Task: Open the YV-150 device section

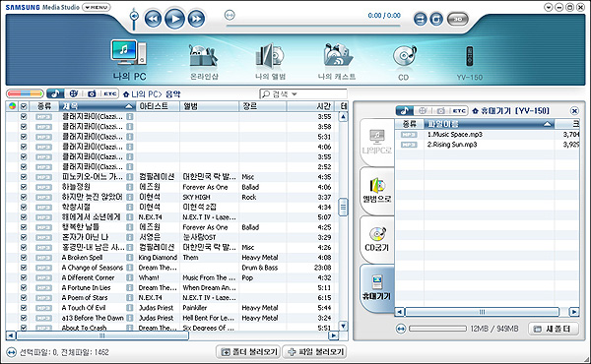Action: click(x=469, y=63)
